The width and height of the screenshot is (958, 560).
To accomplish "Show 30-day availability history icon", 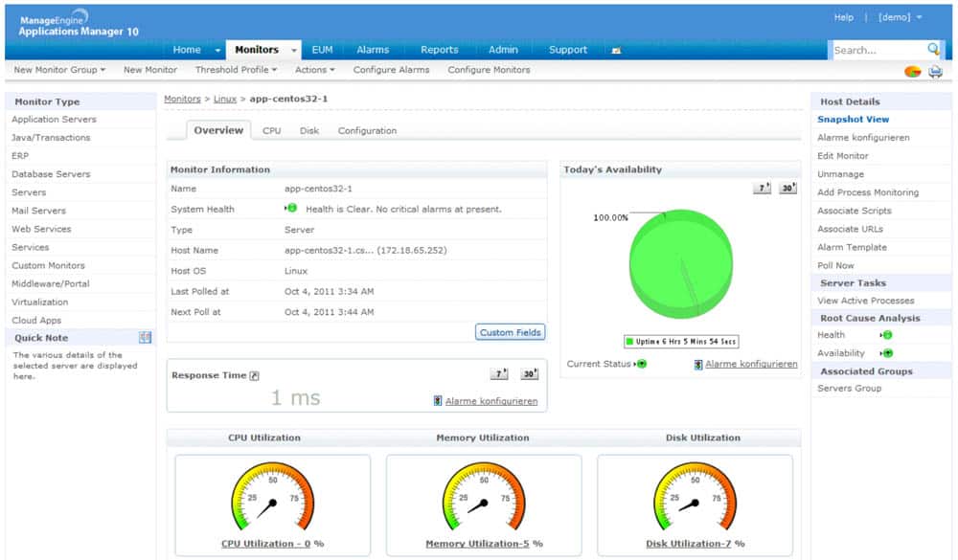I will coord(788,188).
